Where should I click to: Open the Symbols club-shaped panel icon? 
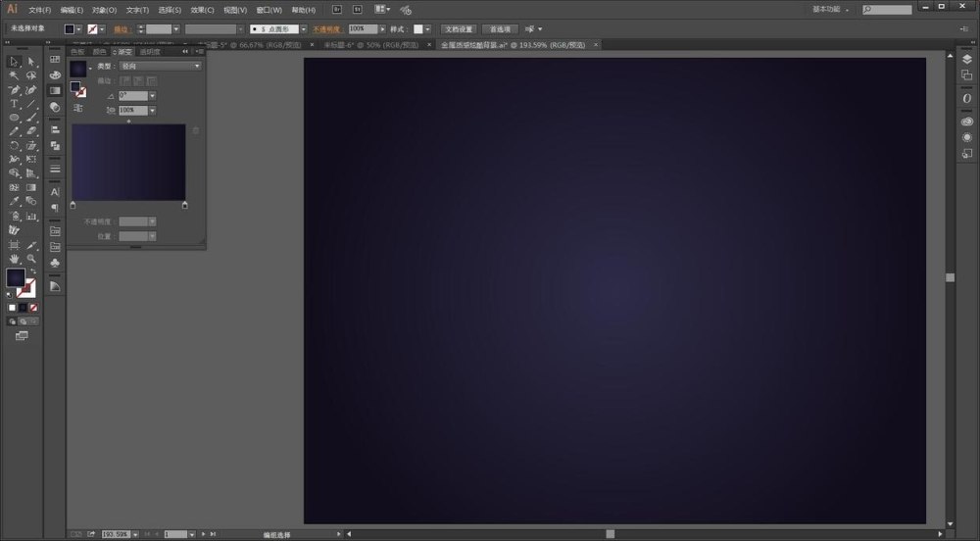point(55,264)
